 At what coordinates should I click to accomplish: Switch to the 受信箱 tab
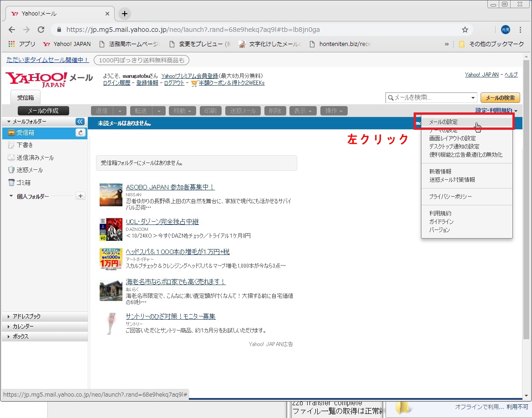(25, 97)
